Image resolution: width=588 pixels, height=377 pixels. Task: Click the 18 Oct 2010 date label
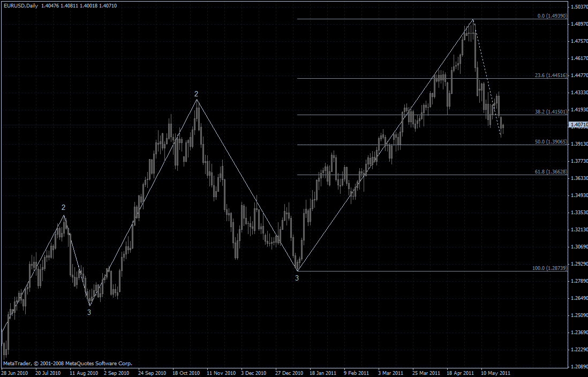tap(186, 373)
